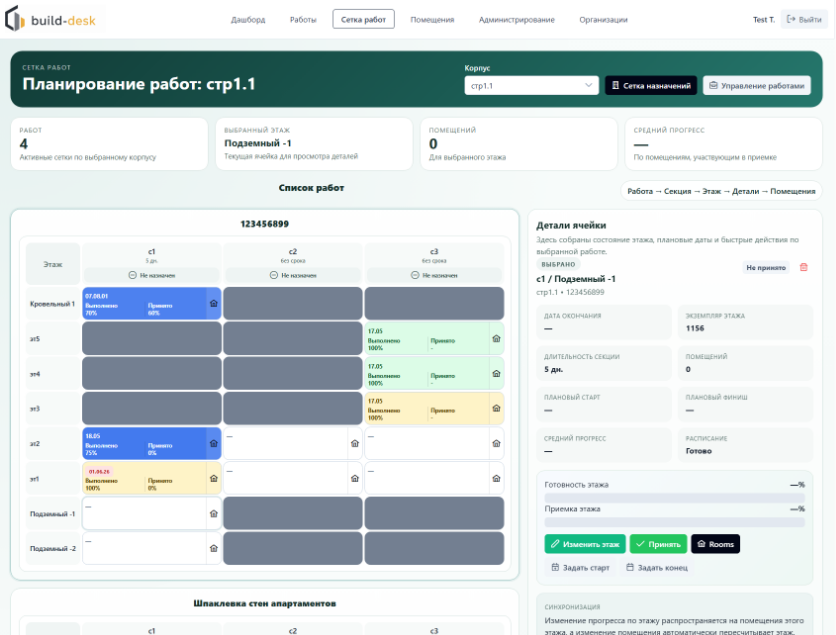Open rooms icon in эт5 c3 cell
This screenshot has width=836, height=635.
click(x=496, y=339)
